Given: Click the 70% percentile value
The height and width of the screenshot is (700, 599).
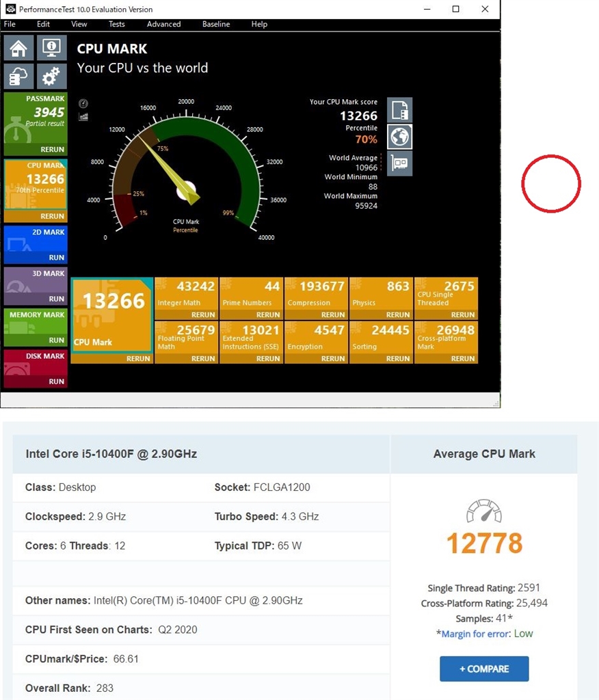Looking at the screenshot, I should click(x=367, y=139).
